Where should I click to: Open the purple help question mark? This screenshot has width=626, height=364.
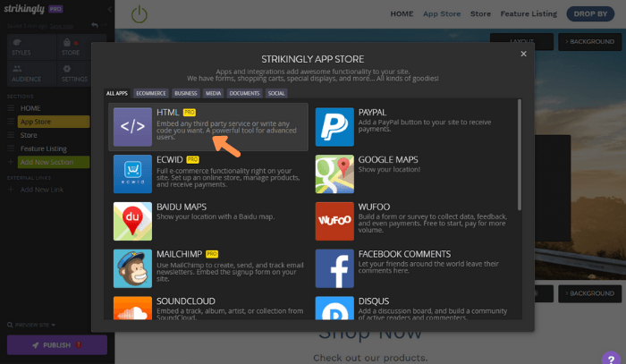[611, 359]
